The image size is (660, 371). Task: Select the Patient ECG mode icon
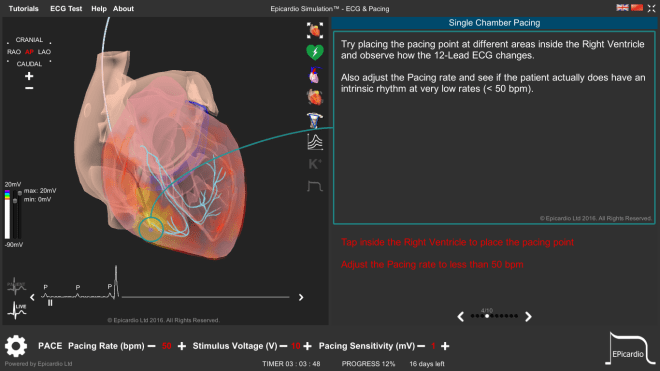point(16,286)
